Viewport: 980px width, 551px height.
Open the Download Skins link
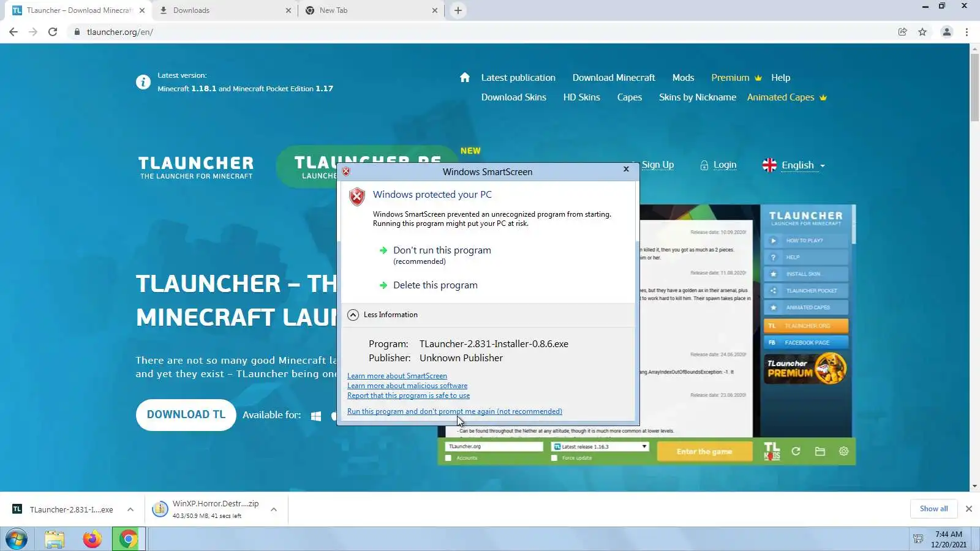click(x=513, y=97)
